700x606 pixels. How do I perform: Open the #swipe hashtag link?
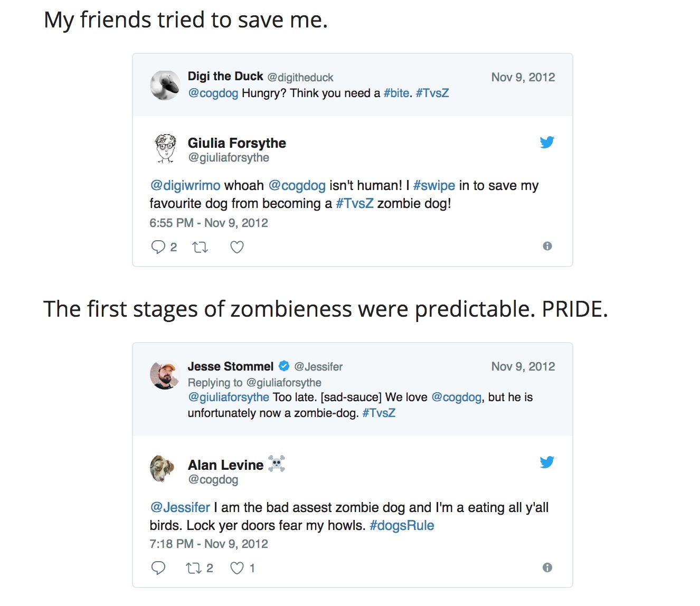(x=434, y=186)
